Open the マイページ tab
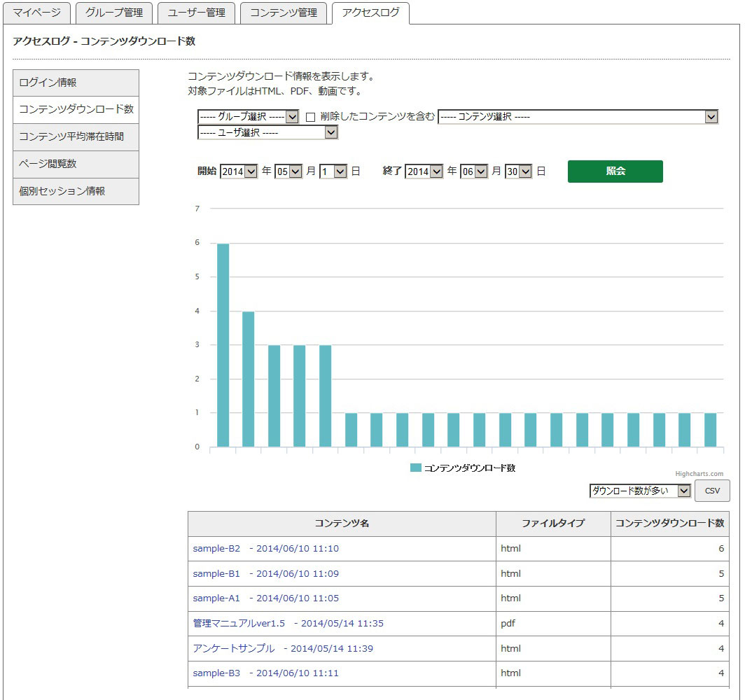This screenshot has width=745, height=700. [x=37, y=13]
